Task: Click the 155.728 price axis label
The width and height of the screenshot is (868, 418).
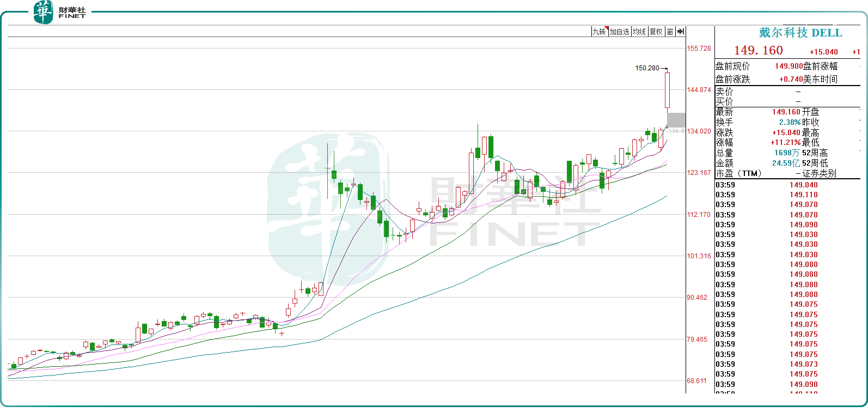Action: point(699,49)
